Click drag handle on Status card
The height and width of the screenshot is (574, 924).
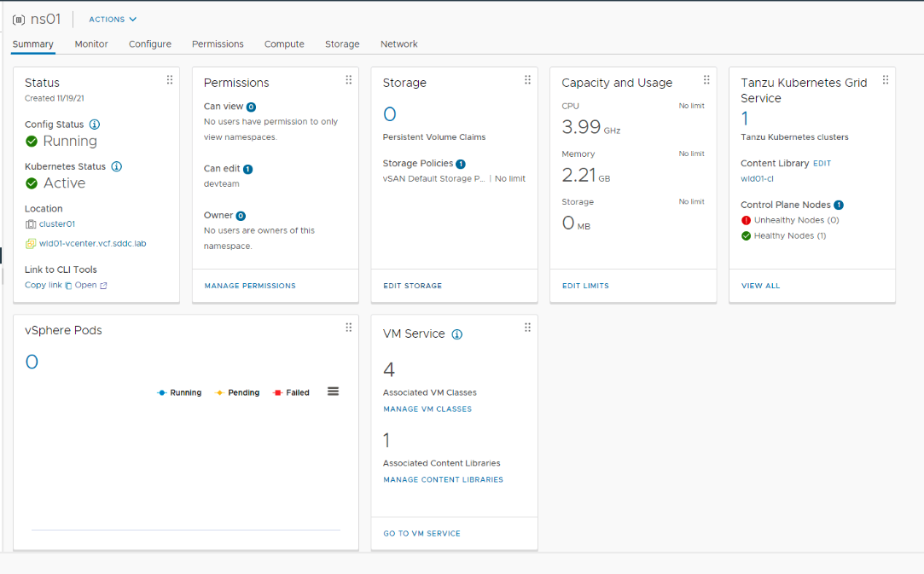tap(169, 80)
